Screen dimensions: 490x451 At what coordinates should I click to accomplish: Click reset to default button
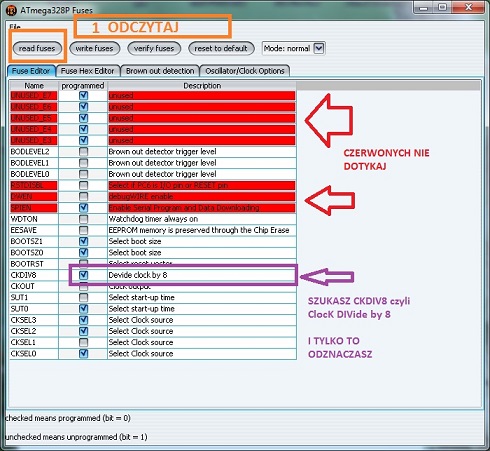[x=221, y=48]
